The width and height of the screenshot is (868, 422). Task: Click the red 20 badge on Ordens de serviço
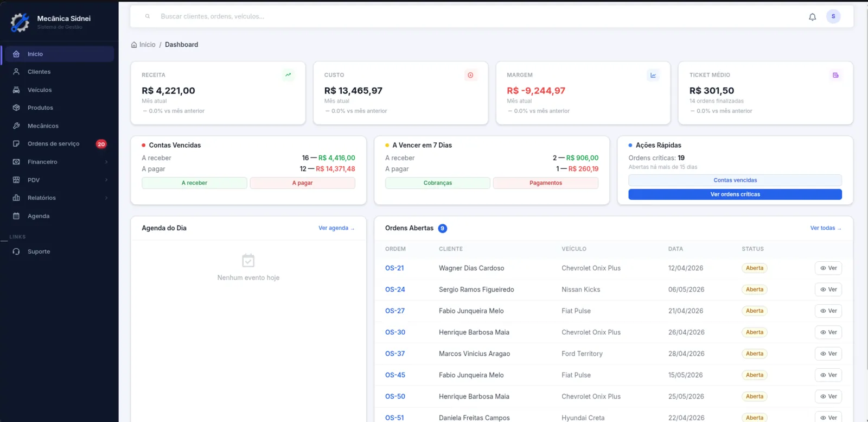(101, 144)
